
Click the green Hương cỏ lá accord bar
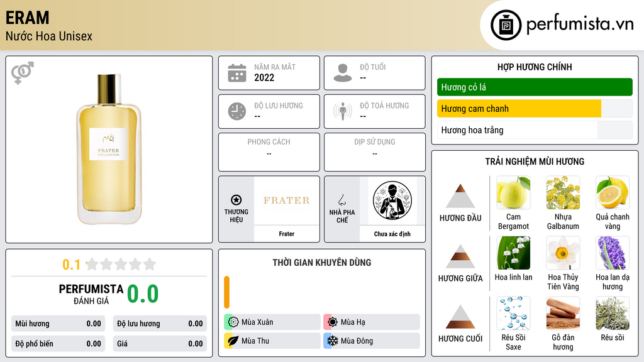pyautogui.click(x=535, y=87)
